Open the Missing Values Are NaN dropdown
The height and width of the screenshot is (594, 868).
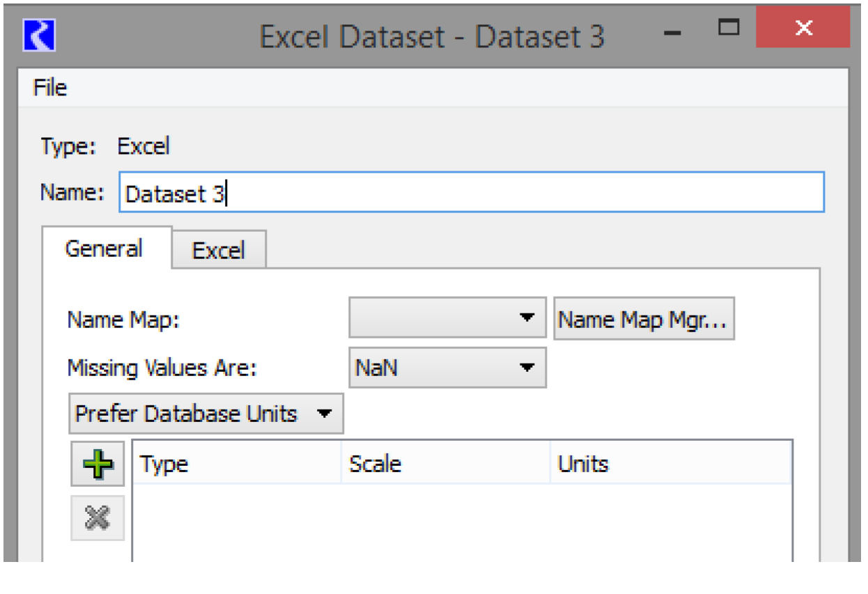coord(447,367)
